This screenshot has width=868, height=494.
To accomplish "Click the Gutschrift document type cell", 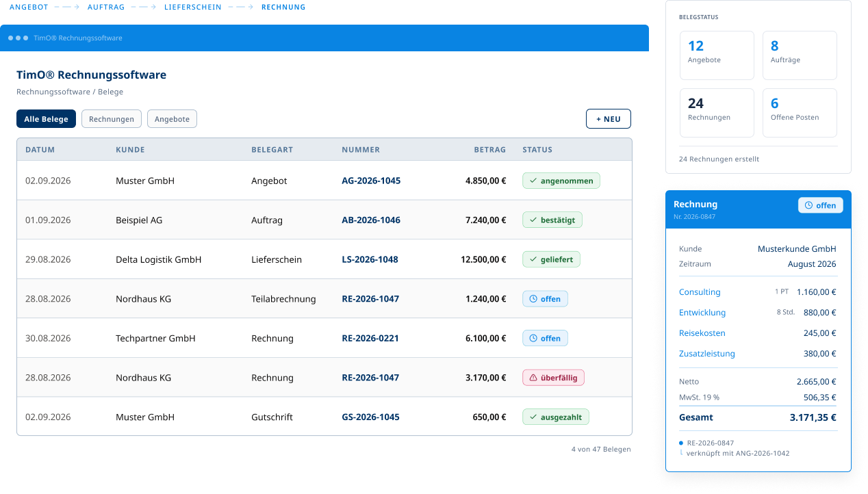I will (x=272, y=417).
